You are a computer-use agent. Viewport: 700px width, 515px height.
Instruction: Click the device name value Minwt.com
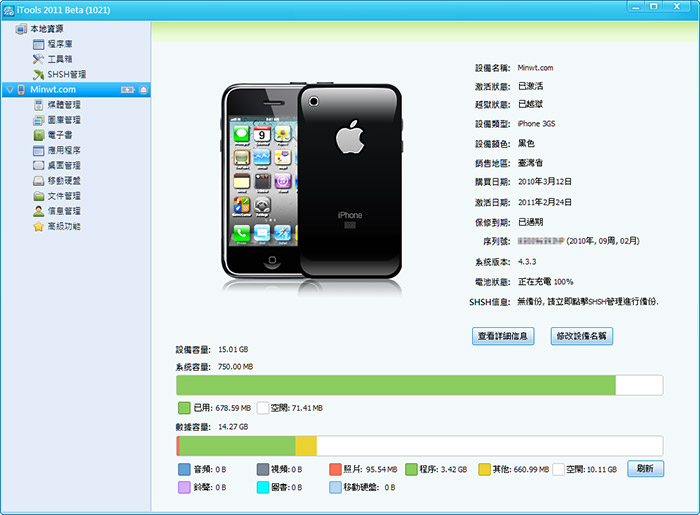535,68
